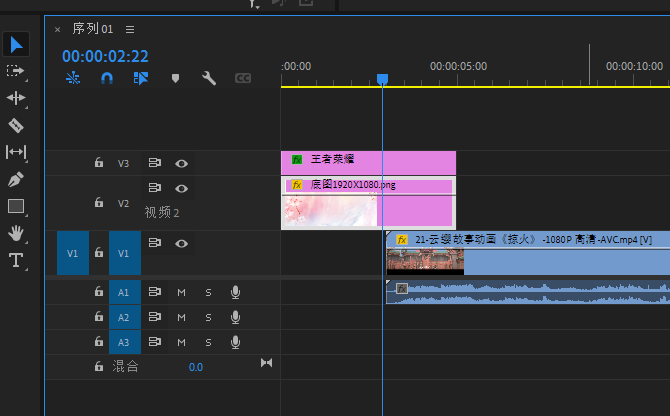Image resolution: width=670 pixels, height=416 pixels.
Task: Select the Razor tool
Action: pos(16,125)
